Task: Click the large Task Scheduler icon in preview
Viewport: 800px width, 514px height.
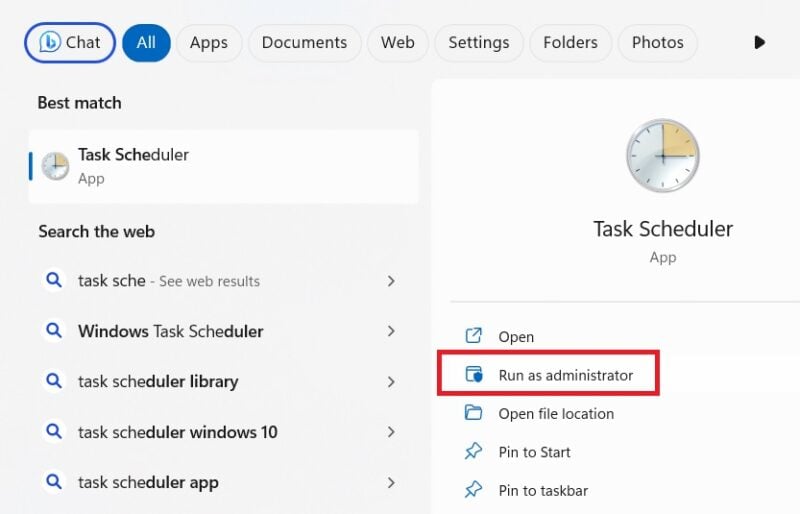Action: (x=663, y=156)
